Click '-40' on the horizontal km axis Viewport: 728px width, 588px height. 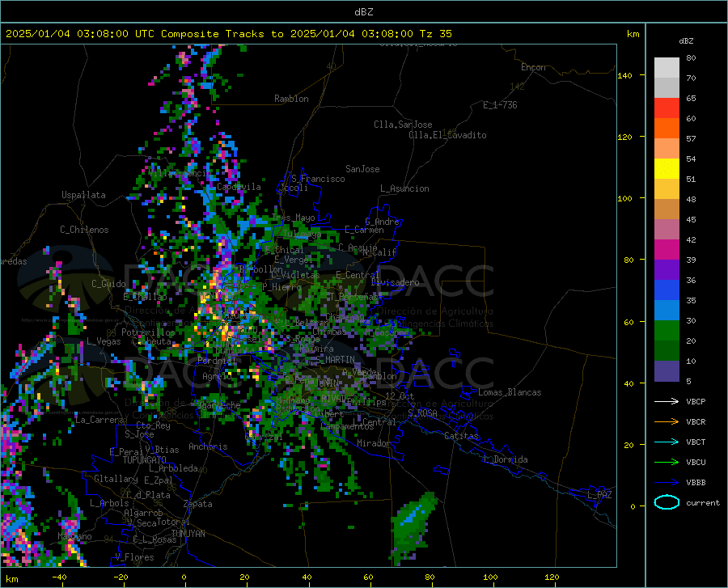pyautogui.click(x=59, y=577)
